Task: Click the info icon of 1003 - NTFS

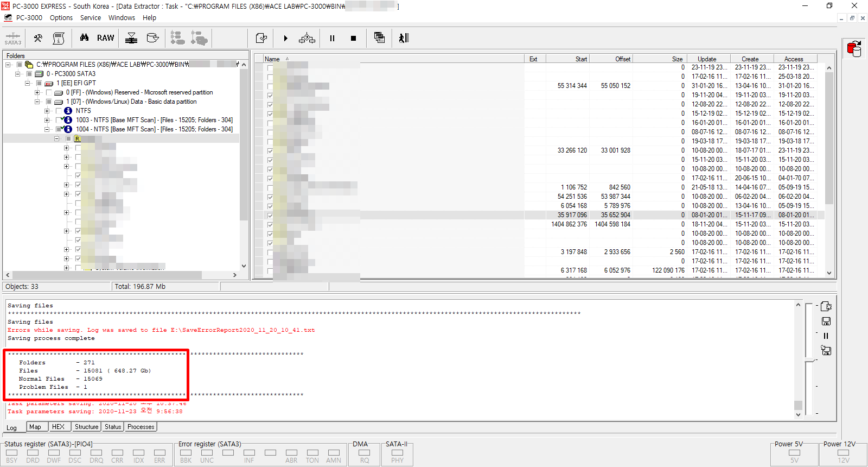Action: tap(68, 120)
